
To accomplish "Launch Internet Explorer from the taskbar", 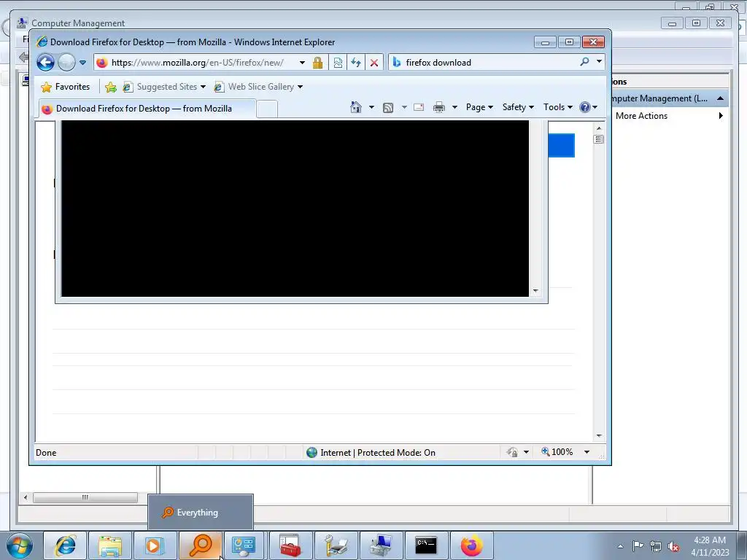I will (x=65, y=545).
